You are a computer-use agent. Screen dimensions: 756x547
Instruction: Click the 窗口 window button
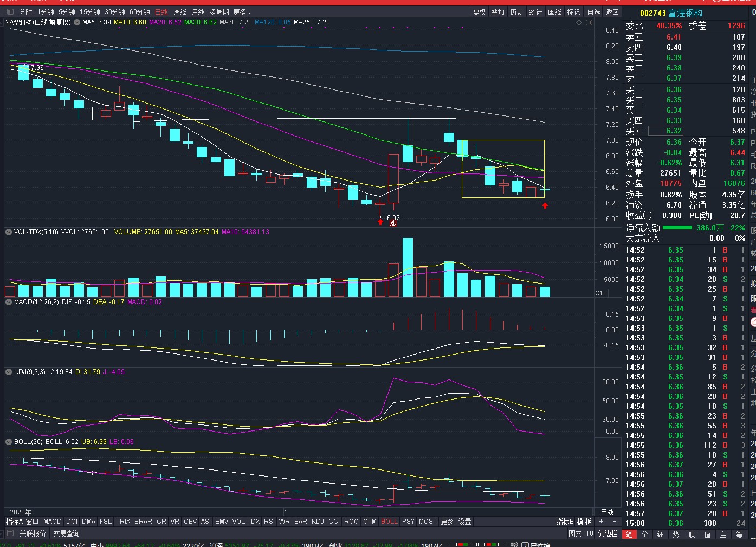point(33,522)
